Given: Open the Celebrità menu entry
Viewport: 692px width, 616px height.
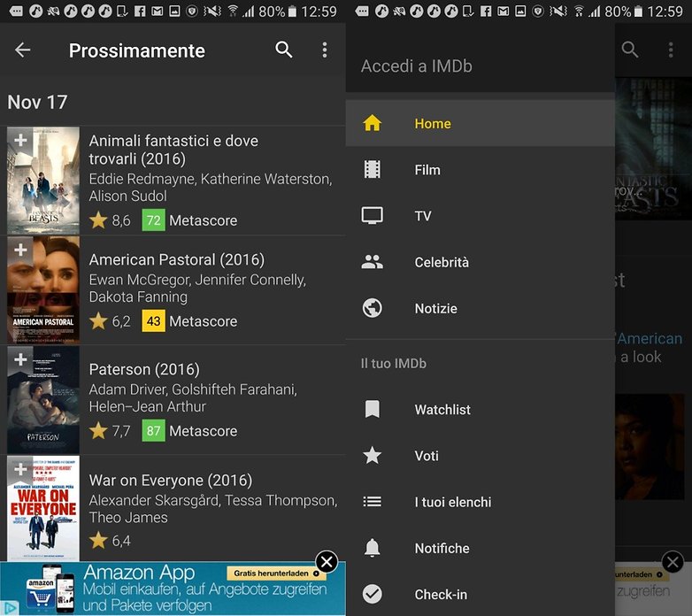Looking at the screenshot, I should (x=481, y=262).
